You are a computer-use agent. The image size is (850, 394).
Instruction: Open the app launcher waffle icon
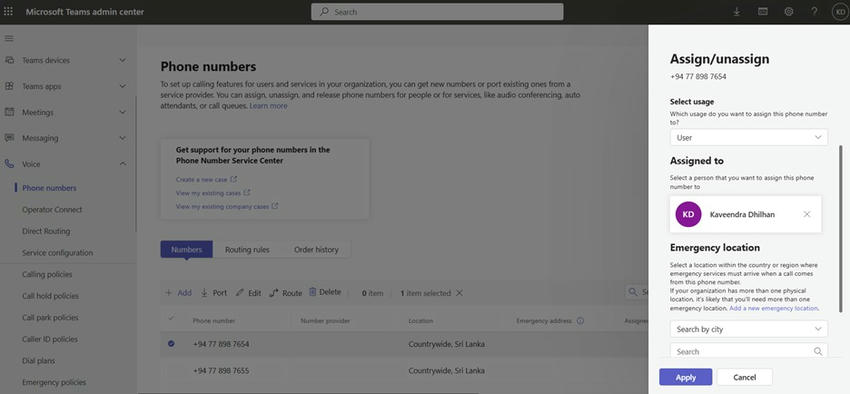[x=8, y=11]
